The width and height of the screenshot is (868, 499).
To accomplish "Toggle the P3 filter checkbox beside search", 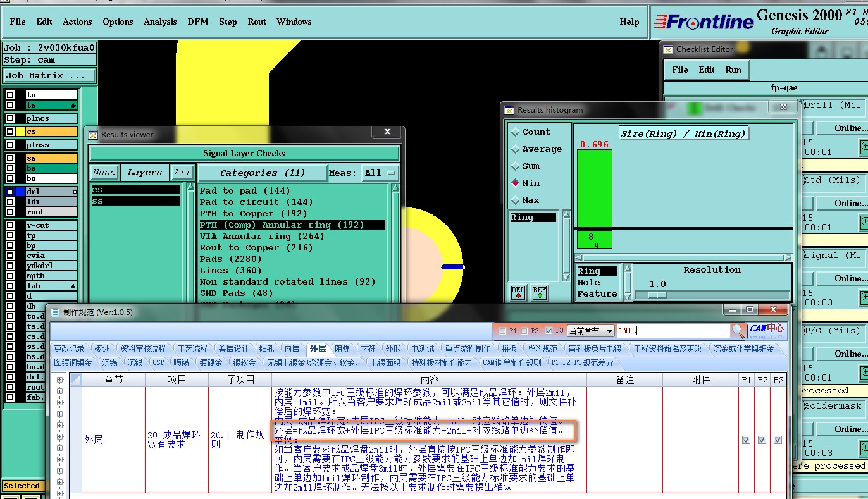I will tap(548, 331).
